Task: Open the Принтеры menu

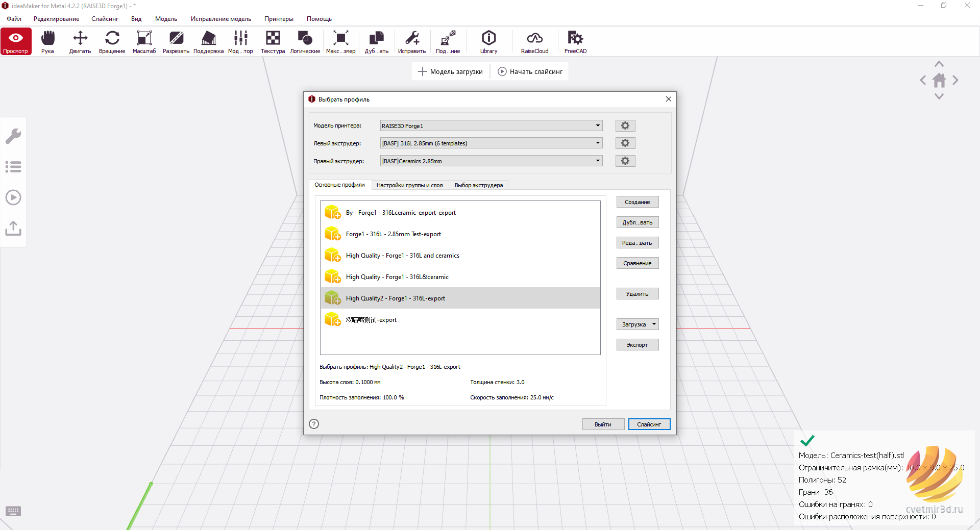Action: click(279, 19)
